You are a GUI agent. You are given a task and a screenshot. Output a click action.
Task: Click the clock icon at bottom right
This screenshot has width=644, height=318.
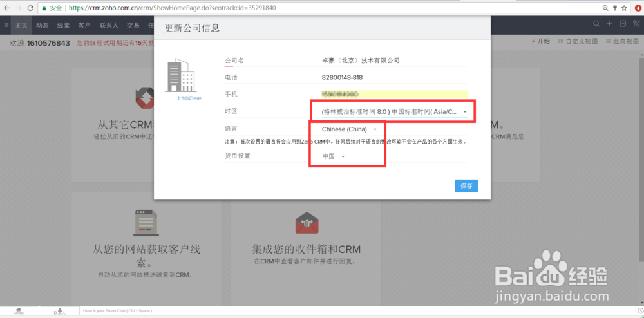tap(640, 311)
